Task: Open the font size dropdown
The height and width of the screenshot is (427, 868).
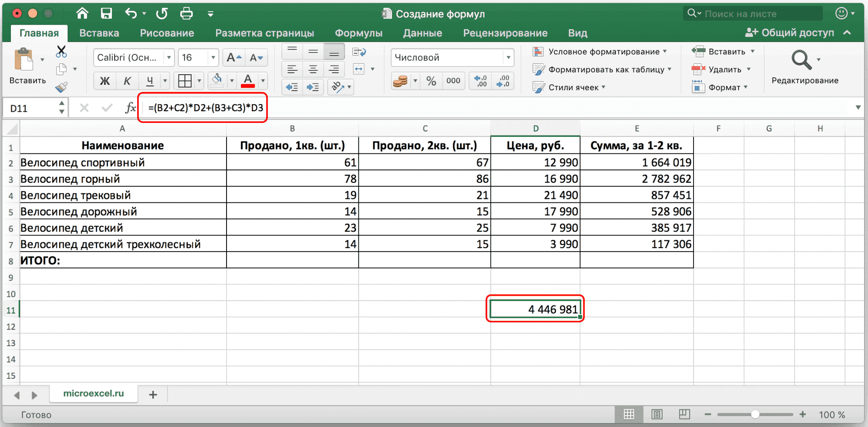Action: (x=212, y=57)
